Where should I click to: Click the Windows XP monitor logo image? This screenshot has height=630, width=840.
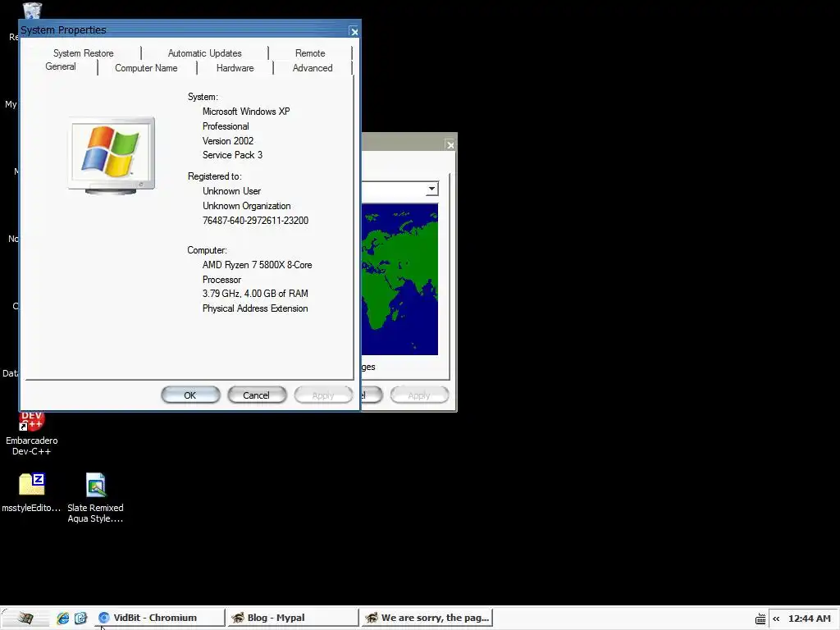[x=112, y=155]
